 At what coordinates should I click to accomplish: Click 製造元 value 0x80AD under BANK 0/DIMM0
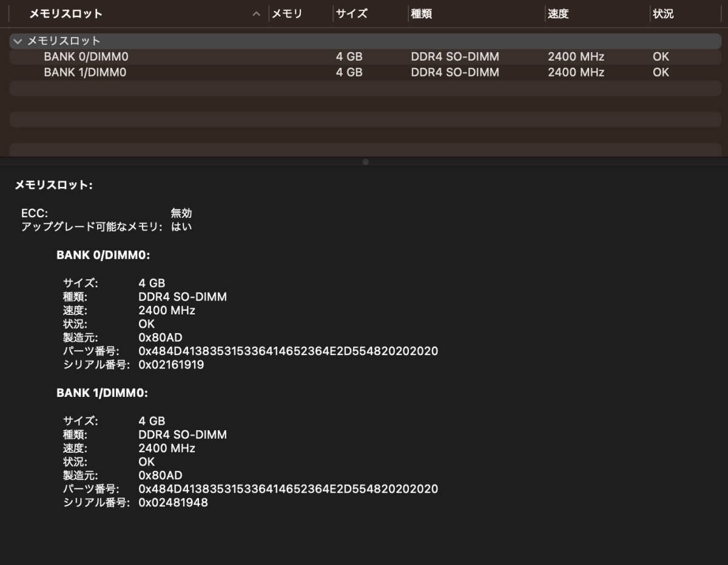160,338
